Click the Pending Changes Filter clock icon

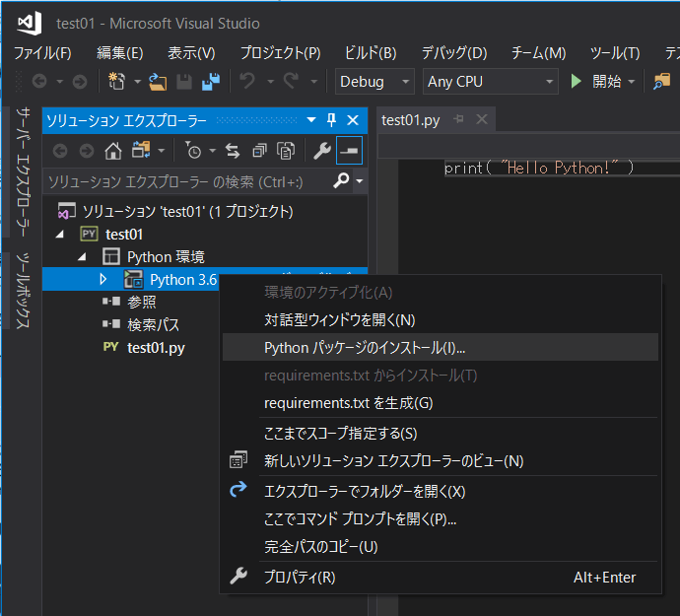[193, 150]
